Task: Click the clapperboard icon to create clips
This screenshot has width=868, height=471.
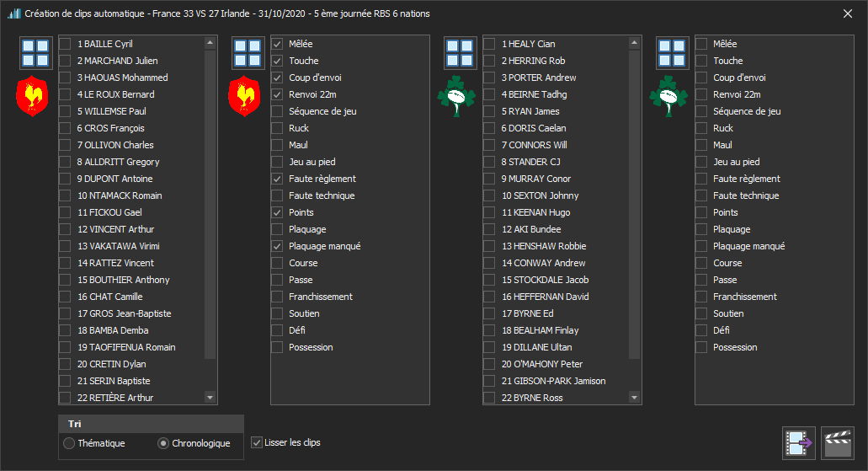Action: click(837, 442)
